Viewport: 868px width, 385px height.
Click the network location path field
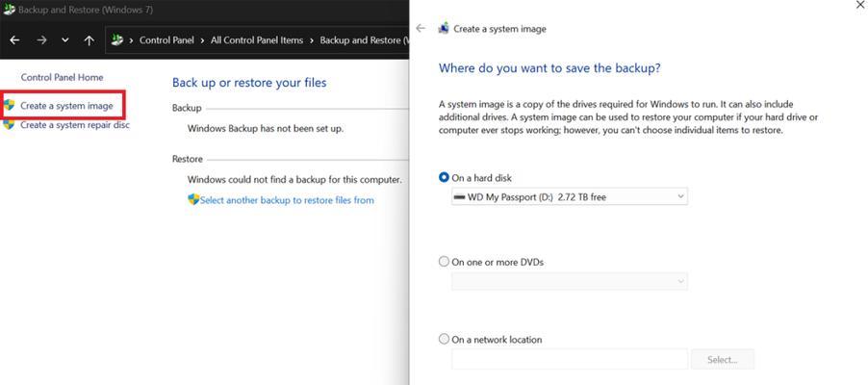point(570,360)
